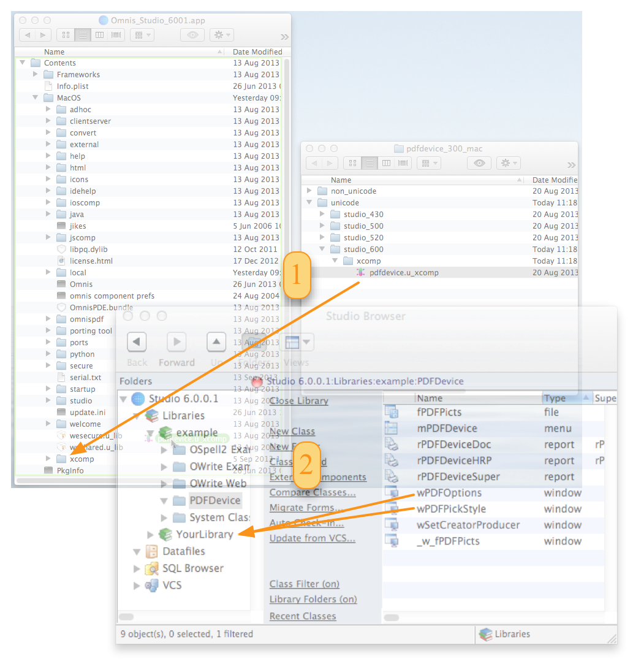Open Action gear menu in Omnis_Studio_6001.app window
The width and height of the screenshot is (641, 672).
221,35
